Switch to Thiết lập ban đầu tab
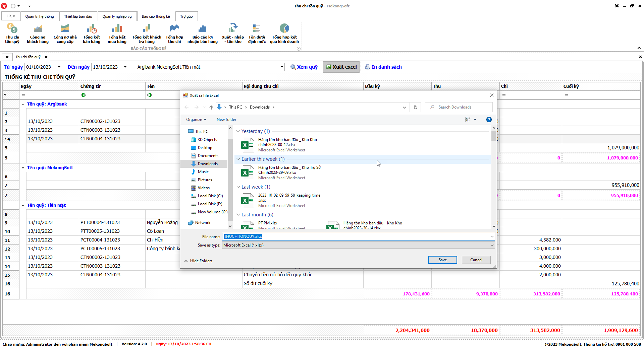644x348 pixels. click(x=78, y=16)
